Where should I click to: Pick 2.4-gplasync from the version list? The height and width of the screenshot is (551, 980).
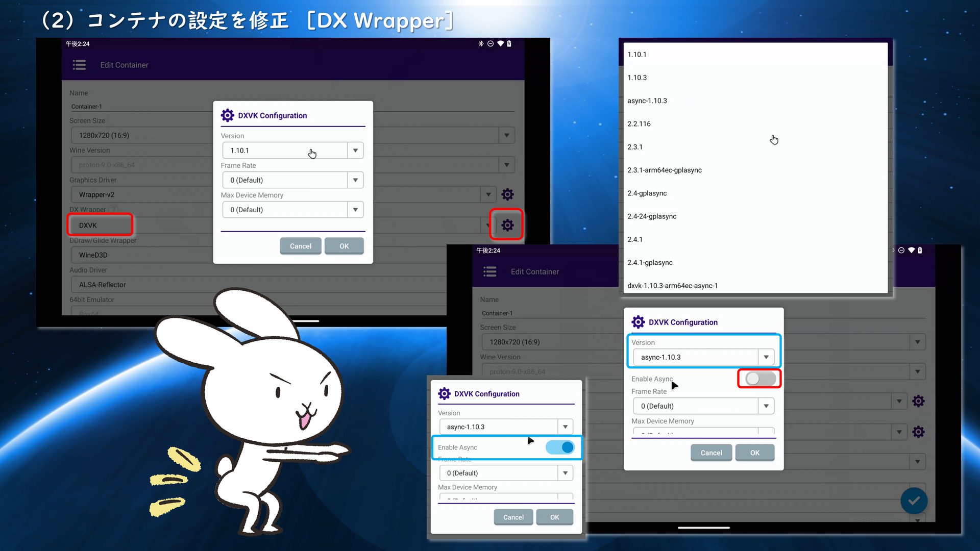click(755, 193)
